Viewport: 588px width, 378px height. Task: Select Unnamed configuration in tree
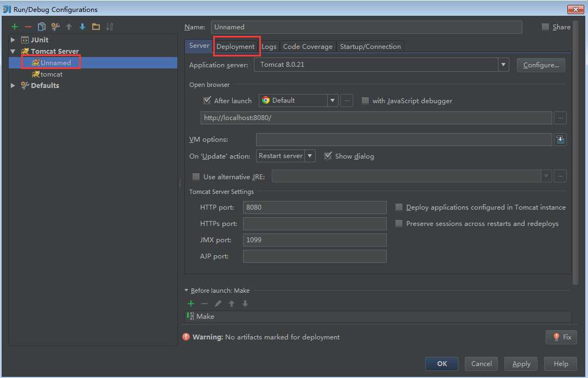point(93,62)
